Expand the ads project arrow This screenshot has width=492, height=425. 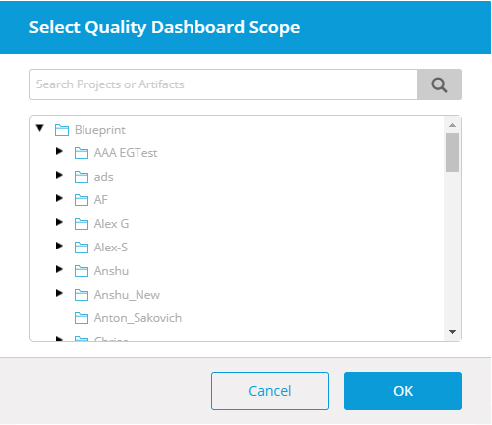pyautogui.click(x=59, y=175)
